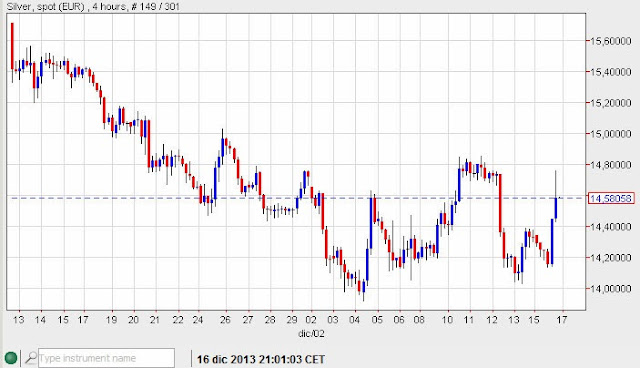Click the 15,40000 price axis label
Image resolution: width=640 pixels, height=368 pixels.
[x=611, y=72]
